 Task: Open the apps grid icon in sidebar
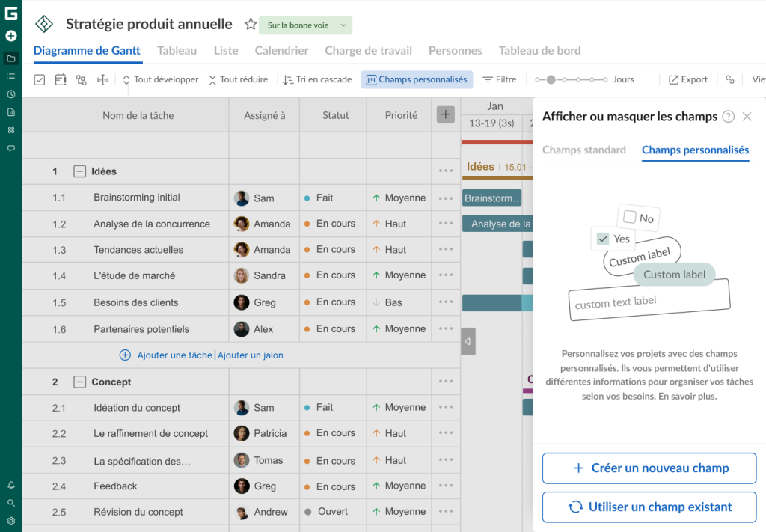pos(10,130)
